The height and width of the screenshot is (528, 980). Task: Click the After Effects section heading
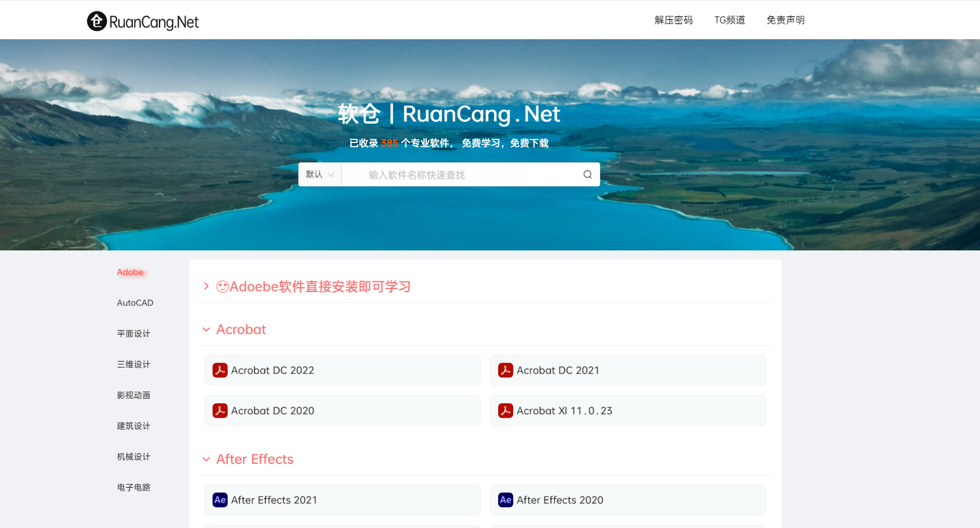click(255, 459)
